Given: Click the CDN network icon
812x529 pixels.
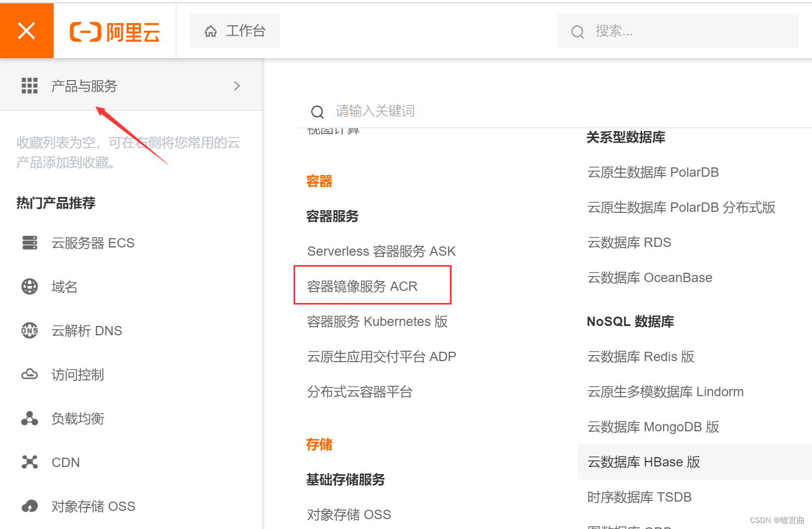Looking at the screenshot, I should click(30, 462).
